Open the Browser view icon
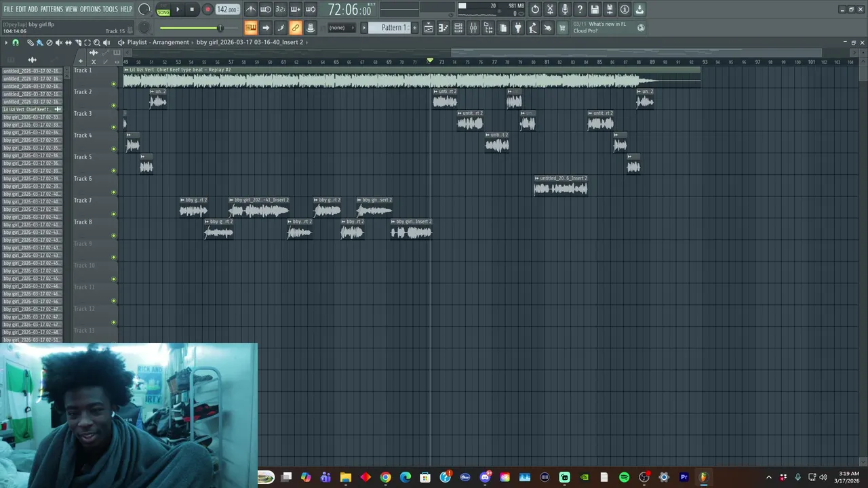 [x=488, y=28]
